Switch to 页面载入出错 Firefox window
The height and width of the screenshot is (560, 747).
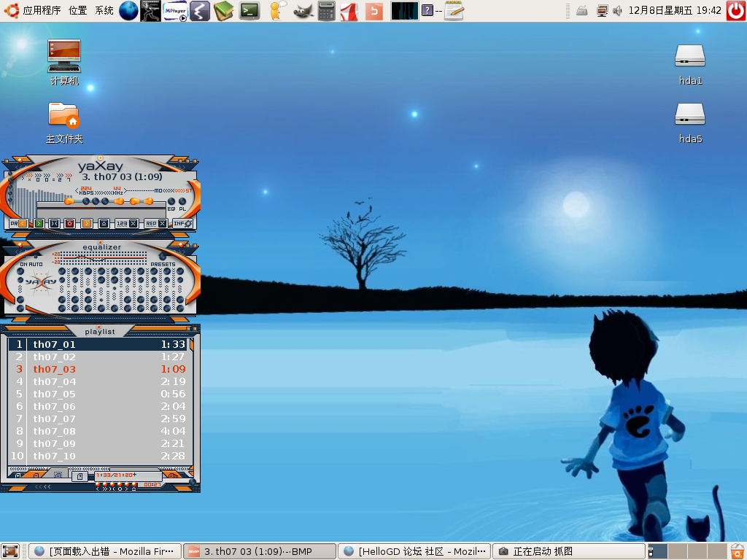click(105, 551)
